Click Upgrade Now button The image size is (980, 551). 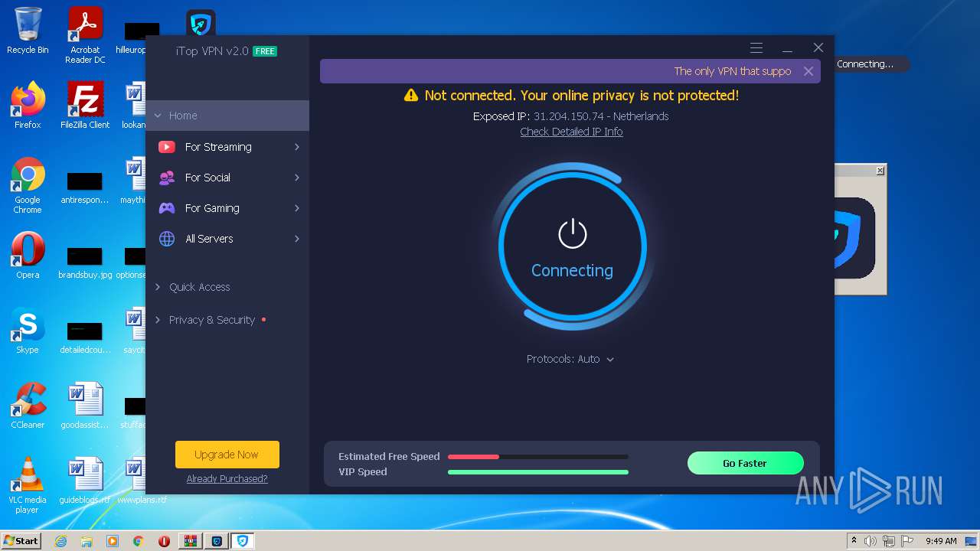click(x=227, y=455)
